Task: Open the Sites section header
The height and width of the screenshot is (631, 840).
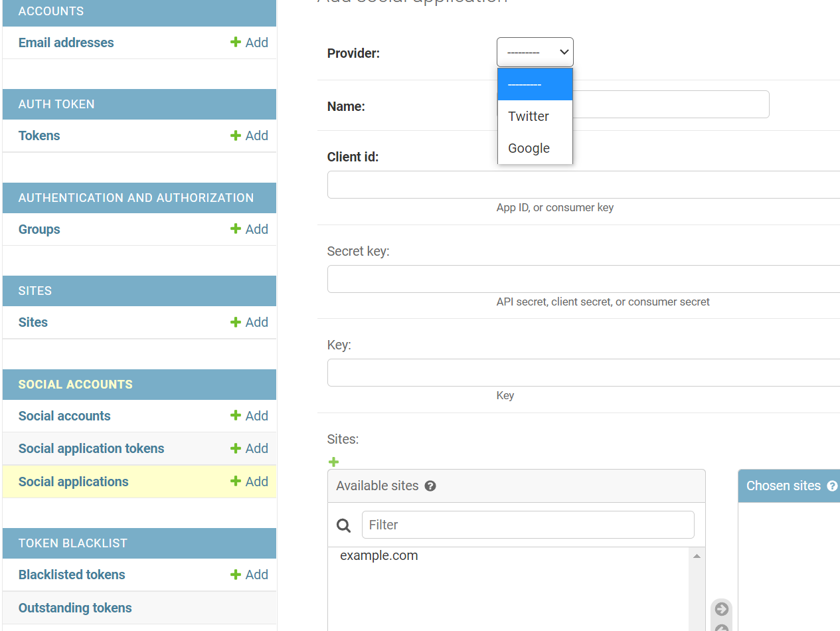Action: 35,291
